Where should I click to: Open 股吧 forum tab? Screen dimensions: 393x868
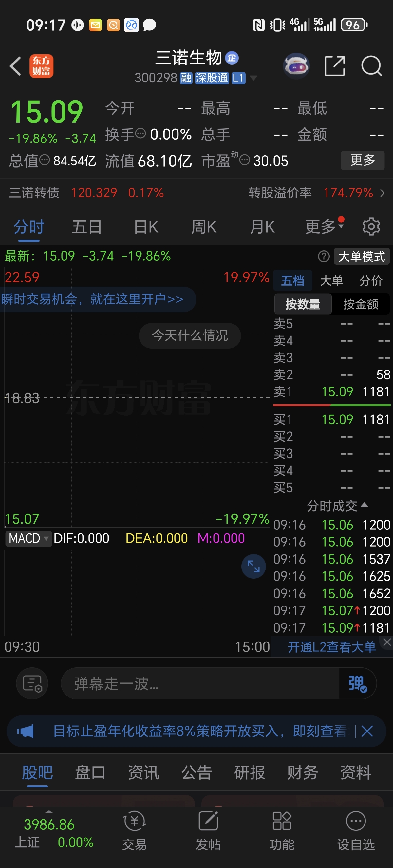37,772
